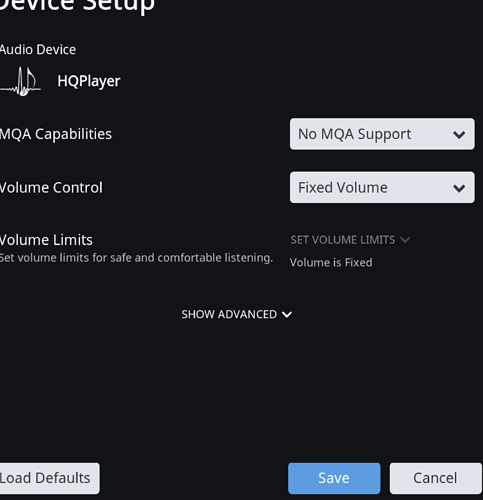Click the Audio Device section label
The height and width of the screenshot is (500, 483).
38,50
